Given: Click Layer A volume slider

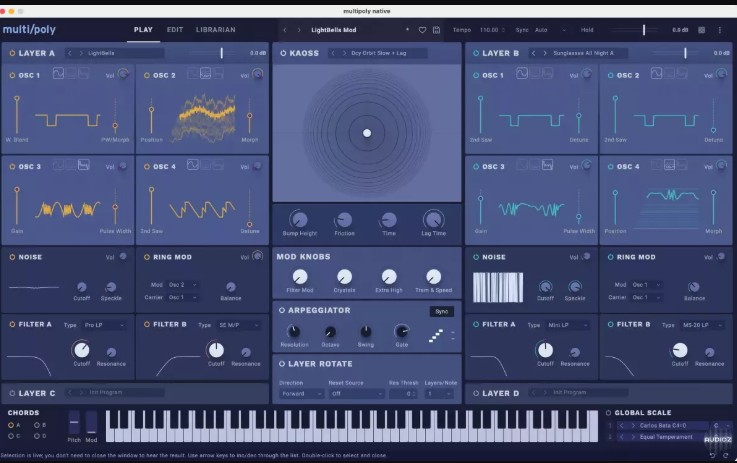Looking at the screenshot, I should tap(212, 53).
